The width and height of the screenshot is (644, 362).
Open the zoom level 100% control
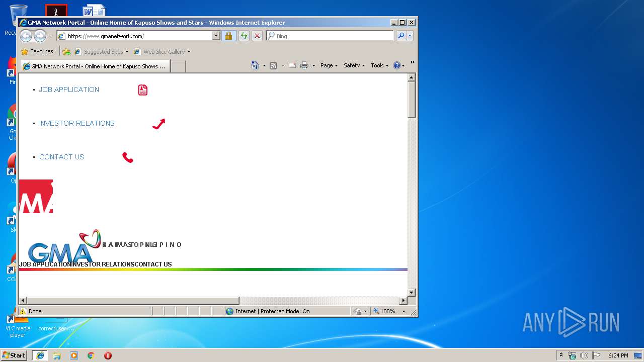(385, 311)
